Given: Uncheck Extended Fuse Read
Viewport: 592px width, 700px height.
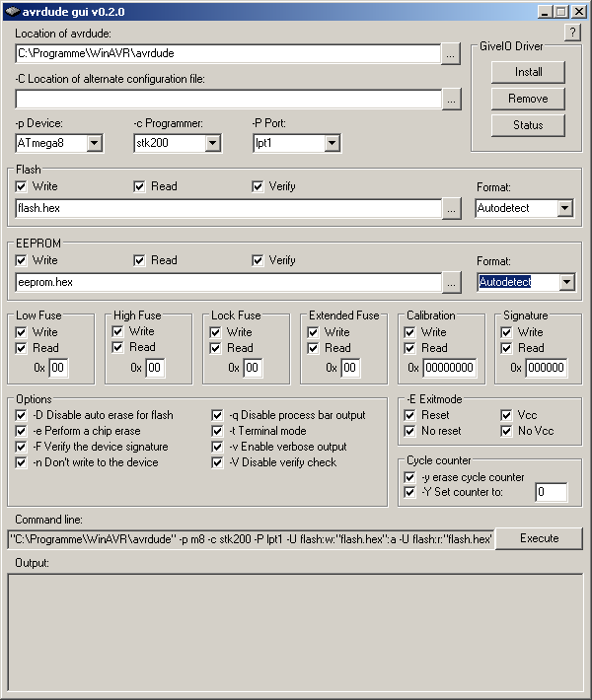Looking at the screenshot, I should click(313, 348).
